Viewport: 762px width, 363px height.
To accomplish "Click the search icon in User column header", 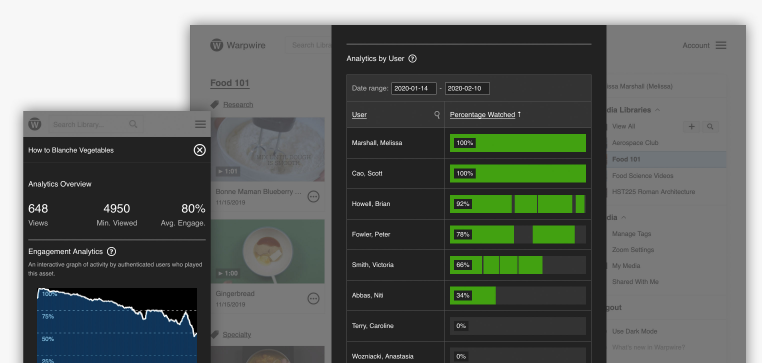I will (437, 115).
